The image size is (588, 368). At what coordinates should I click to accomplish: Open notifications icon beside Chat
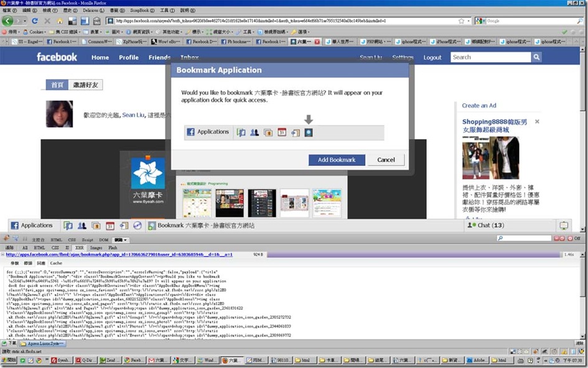point(564,225)
